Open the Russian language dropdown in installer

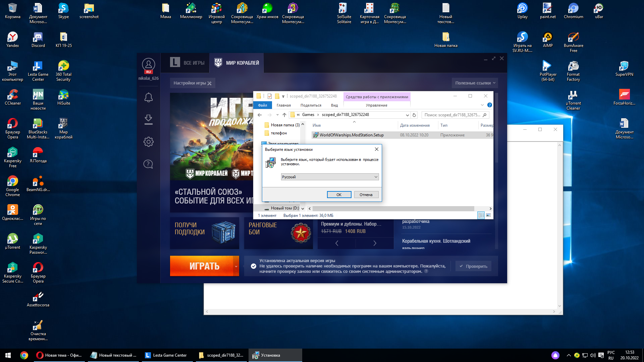tap(330, 177)
